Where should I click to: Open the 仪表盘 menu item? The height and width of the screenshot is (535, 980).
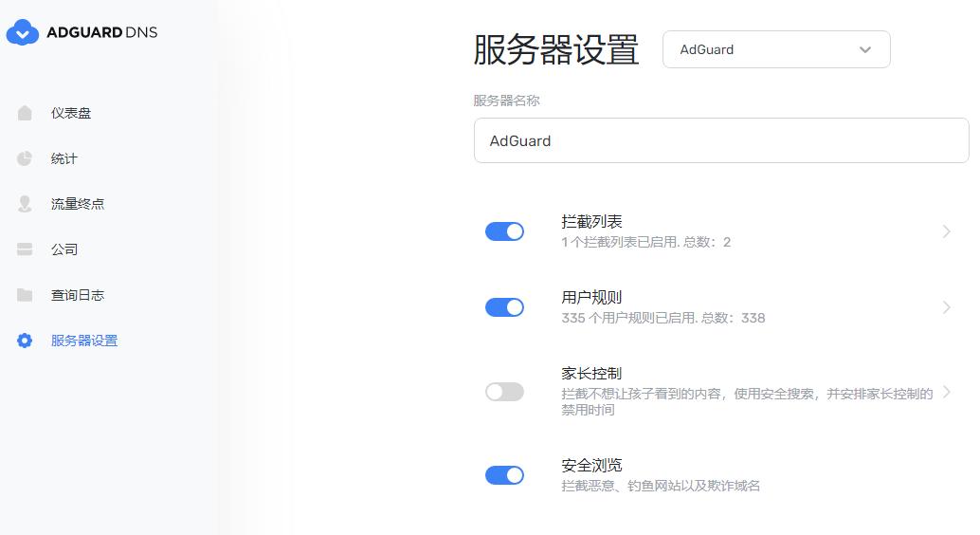(71, 113)
